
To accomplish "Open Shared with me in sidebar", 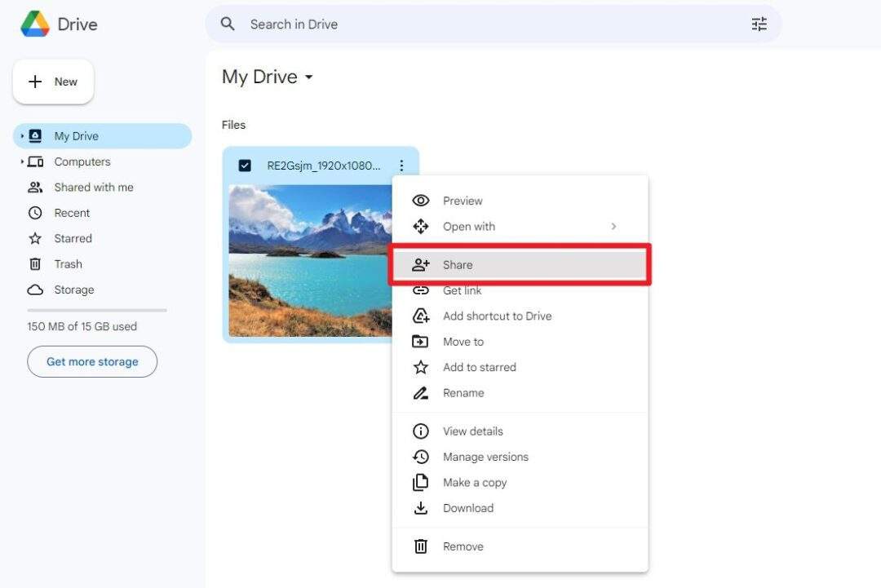I will [102, 188].
